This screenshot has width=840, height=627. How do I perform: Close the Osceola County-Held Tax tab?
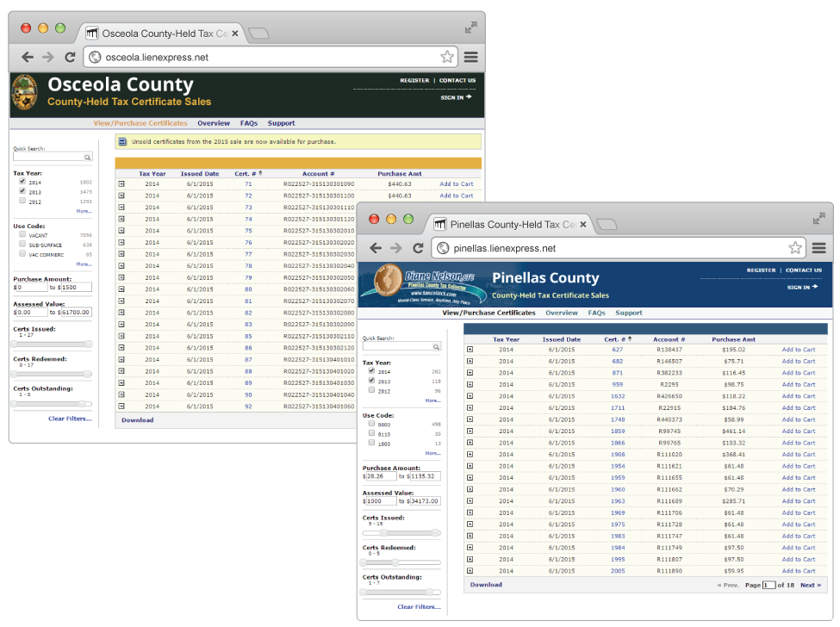[235, 34]
